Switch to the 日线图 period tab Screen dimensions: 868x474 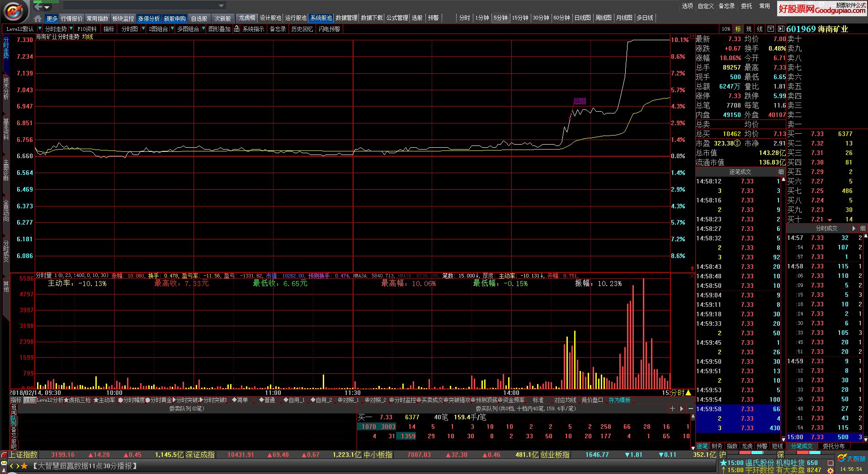pos(582,18)
